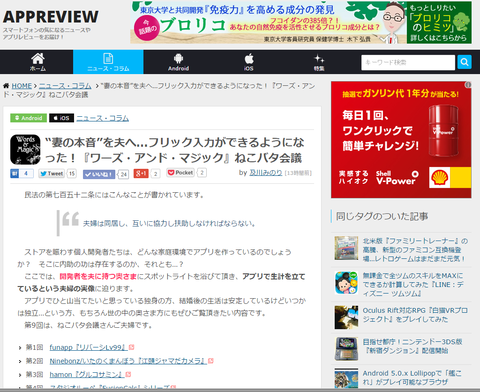Click the Tweet share button
Screen dimensions: 480x392
(x=51, y=173)
